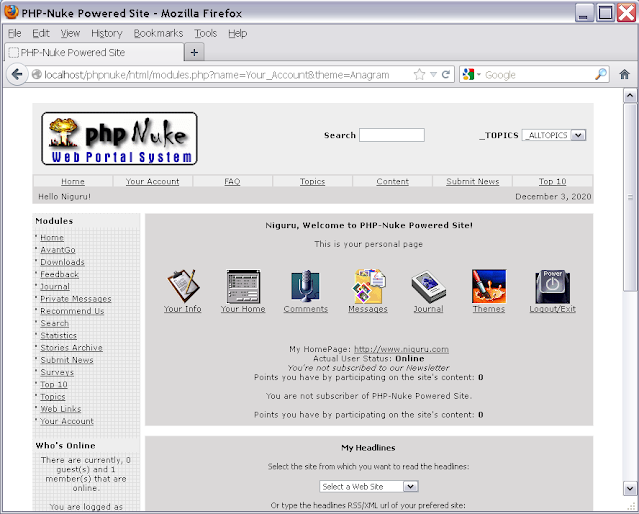Open the AvantGo module link
Viewport: 639px width, 514px height.
coord(58,250)
